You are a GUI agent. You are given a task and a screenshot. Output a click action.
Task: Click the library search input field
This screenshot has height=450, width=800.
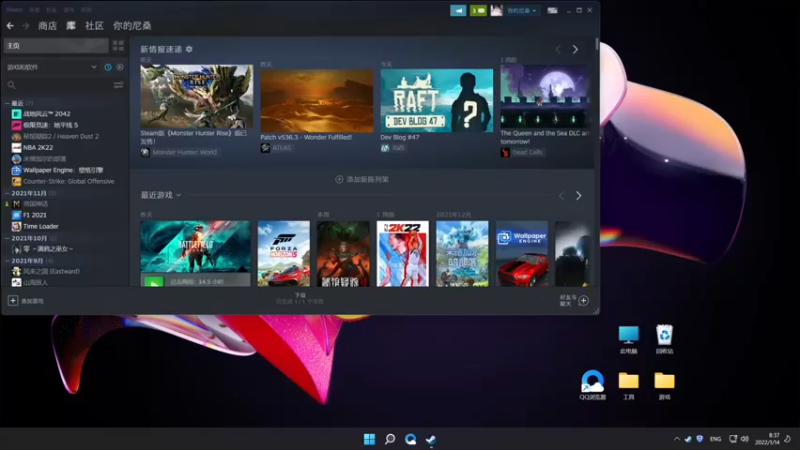point(64,85)
